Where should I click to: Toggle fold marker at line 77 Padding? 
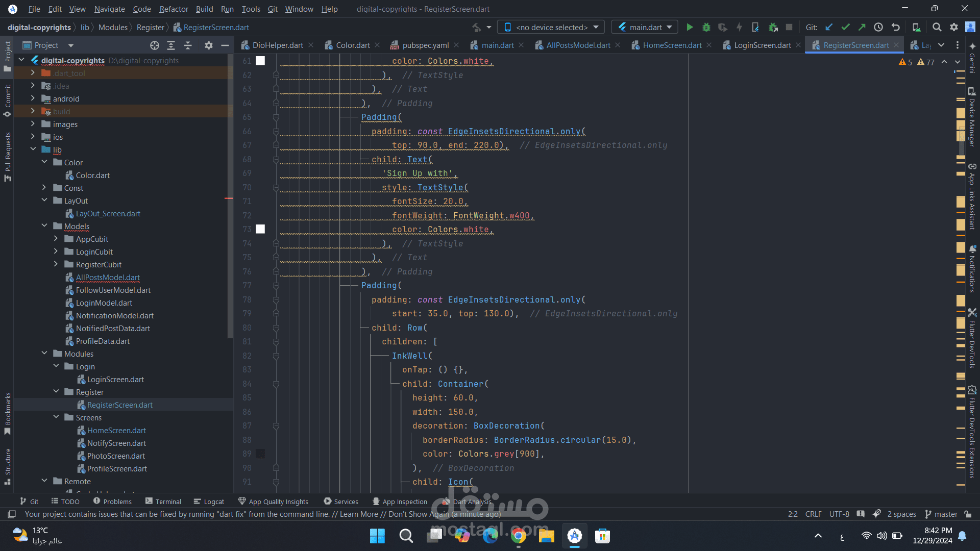pyautogui.click(x=276, y=286)
